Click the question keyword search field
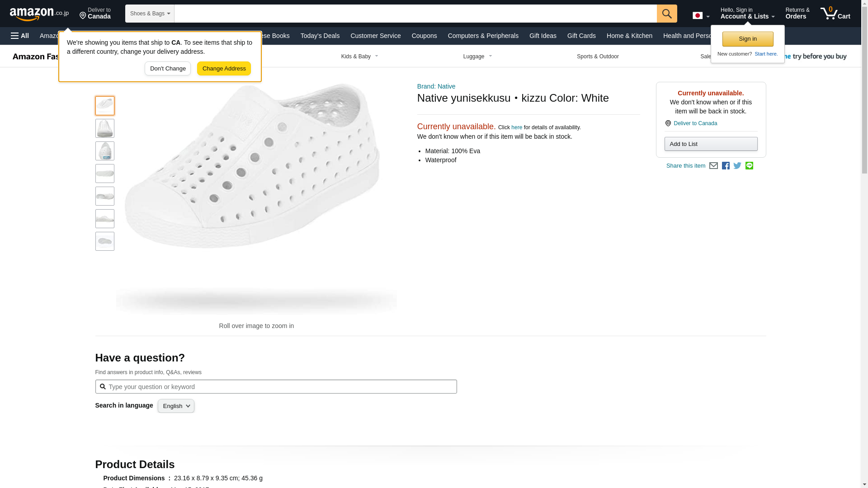The height and width of the screenshot is (488, 868). click(280, 387)
